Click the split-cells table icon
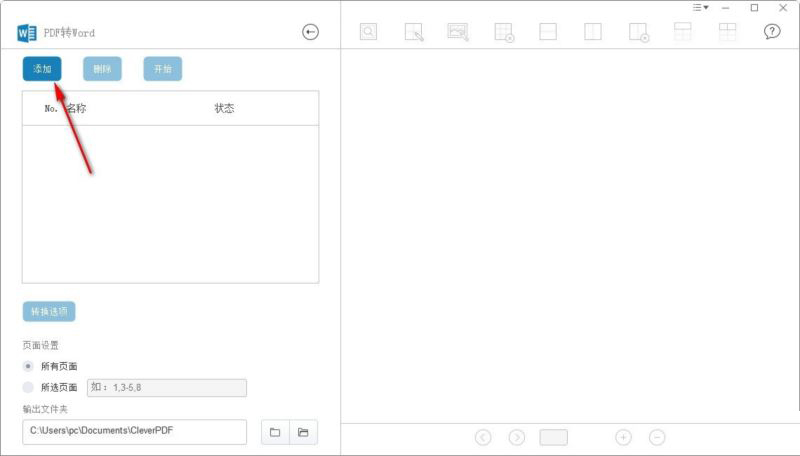The height and width of the screenshot is (456, 800). (728, 32)
